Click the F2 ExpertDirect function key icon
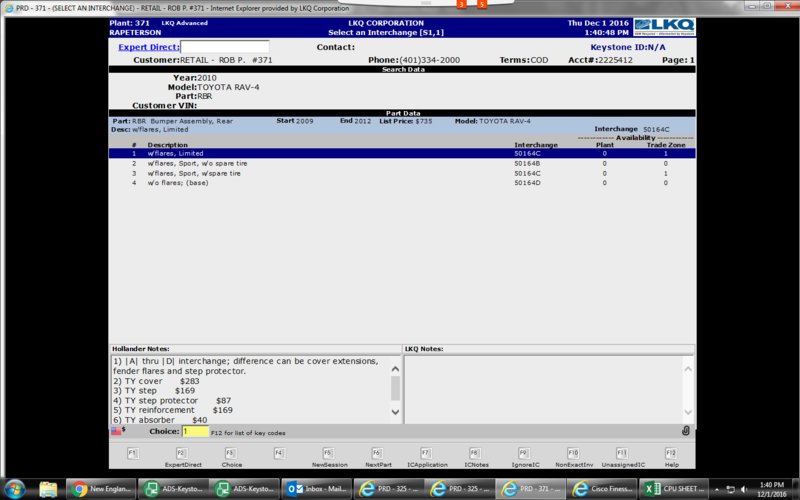The width and height of the screenshot is (800, 500). click(182, 453)
